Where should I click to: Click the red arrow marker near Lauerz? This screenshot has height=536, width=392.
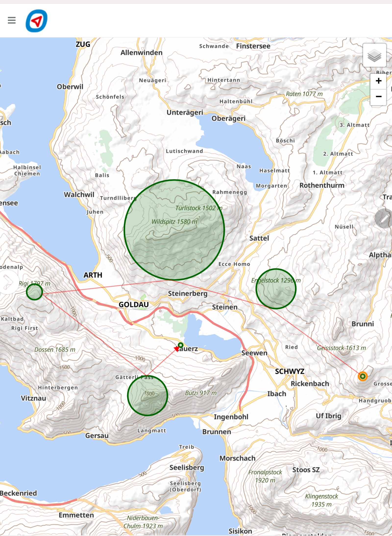176,349
